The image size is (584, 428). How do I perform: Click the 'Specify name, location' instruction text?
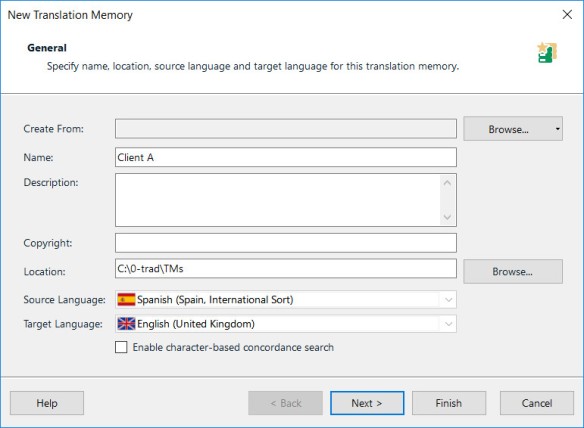pyautogui.click(x=253, y=66)
